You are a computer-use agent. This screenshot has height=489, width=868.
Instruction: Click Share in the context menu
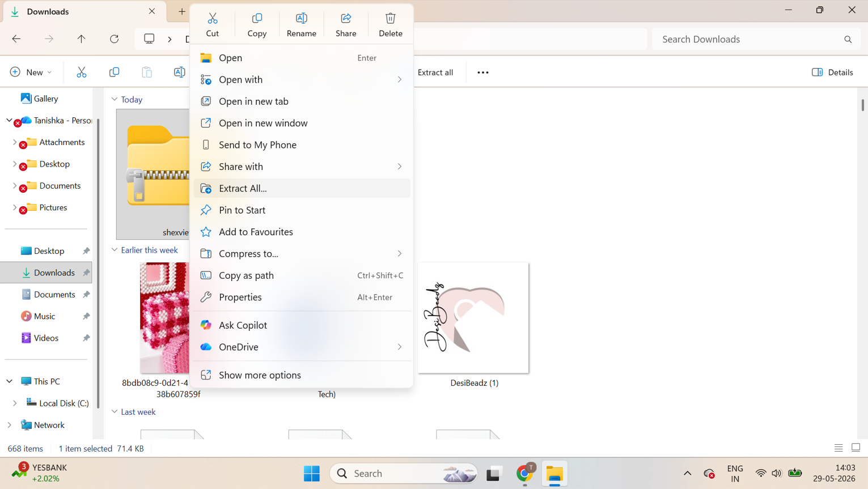click(x=346, y=25)
